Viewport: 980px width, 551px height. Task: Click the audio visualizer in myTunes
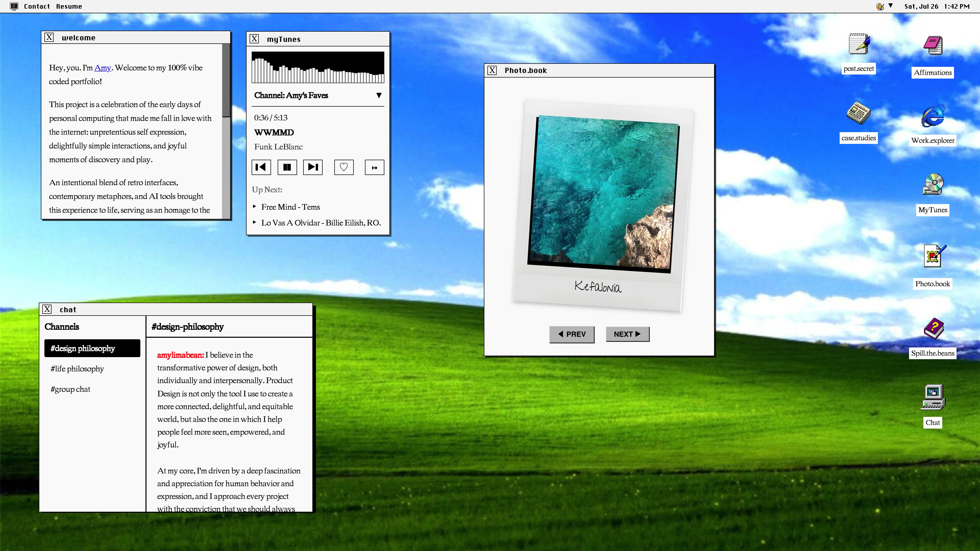[x=318, y=67]
